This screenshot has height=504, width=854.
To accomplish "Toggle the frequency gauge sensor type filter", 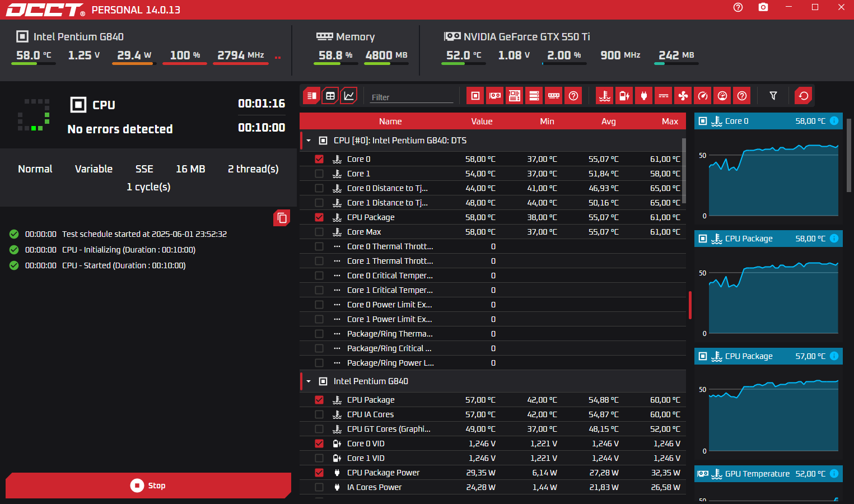I will coord(703,96).
